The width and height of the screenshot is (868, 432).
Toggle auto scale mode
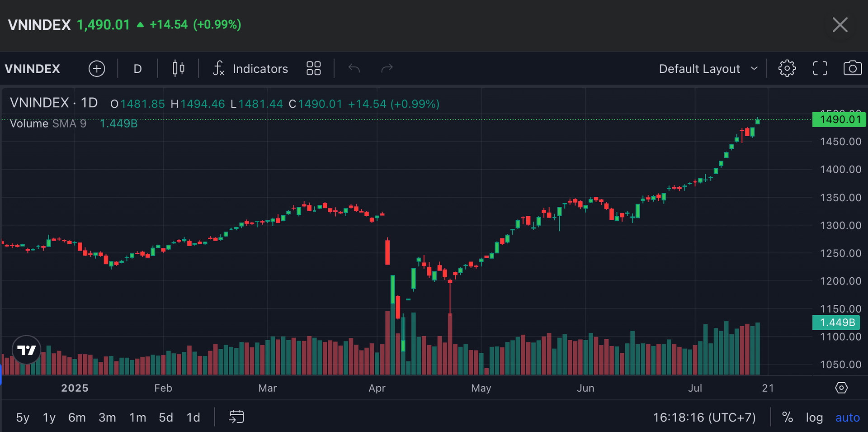coord(847,418)
